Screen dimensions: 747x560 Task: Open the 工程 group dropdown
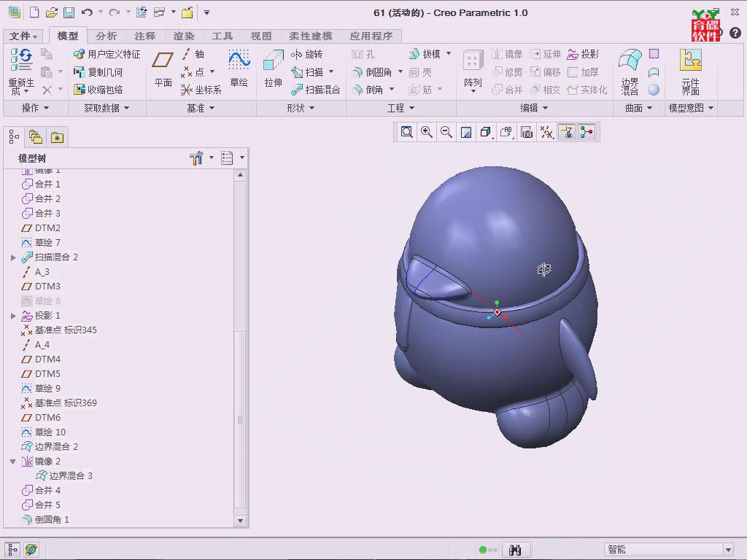[400, 108]
